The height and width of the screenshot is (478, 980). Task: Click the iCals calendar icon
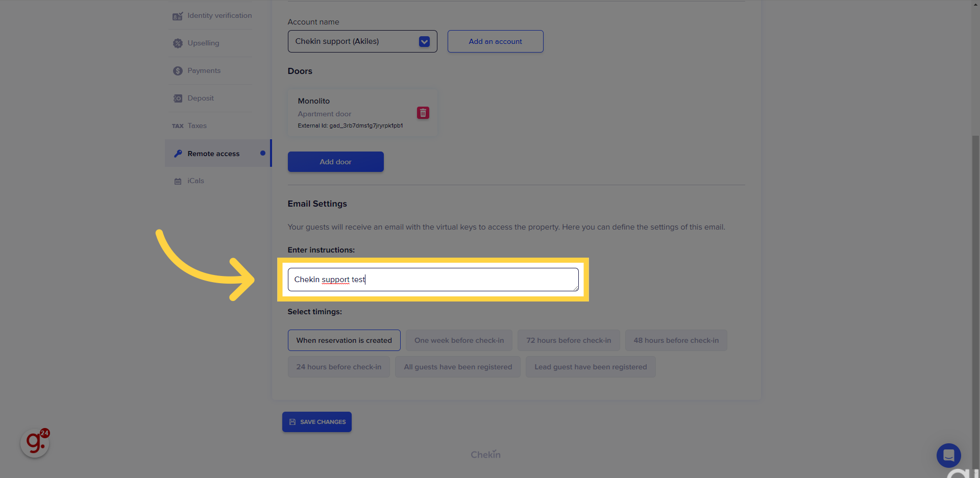[178, 181]
